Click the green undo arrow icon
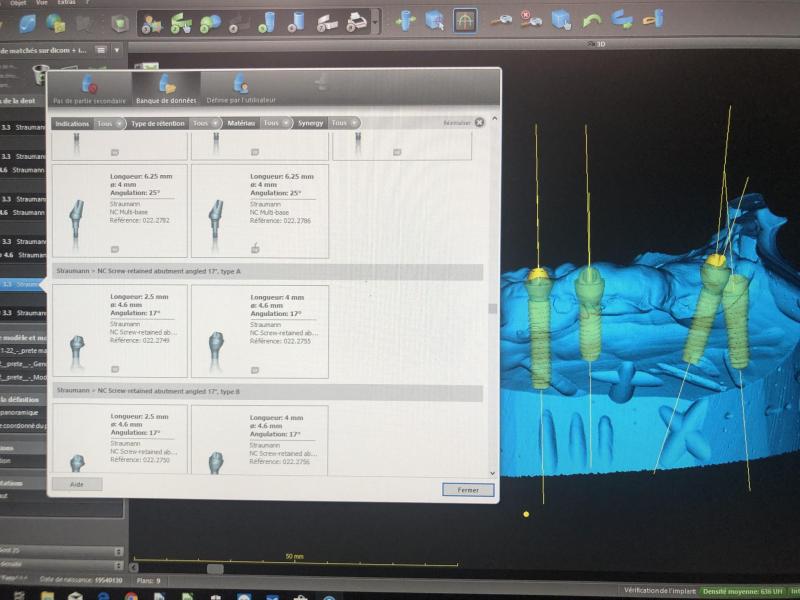Viewport: 800px width, 600px height. 592,20
